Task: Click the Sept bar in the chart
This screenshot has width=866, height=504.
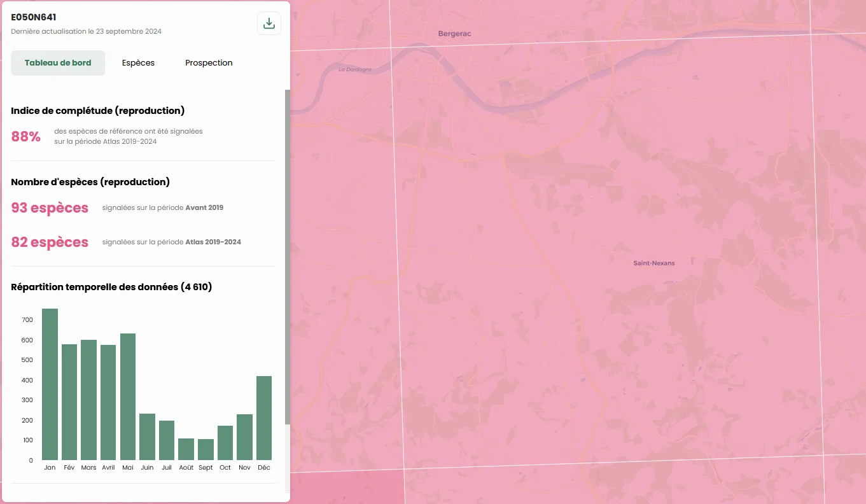Action: [x=206, y=450]
